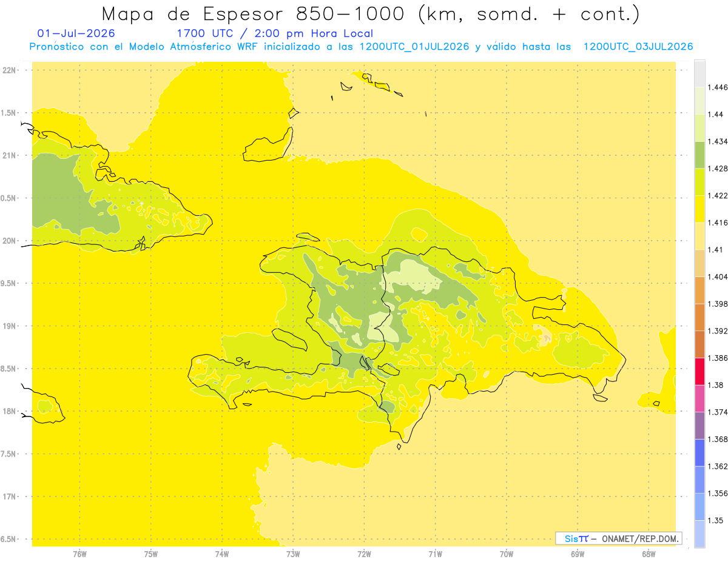The width and height of the screenshot is (728, 562).
Task: Click the 'ONAMET/REP.DOM.' credit label
Action: pyautogui.click(x=641, y=538)
